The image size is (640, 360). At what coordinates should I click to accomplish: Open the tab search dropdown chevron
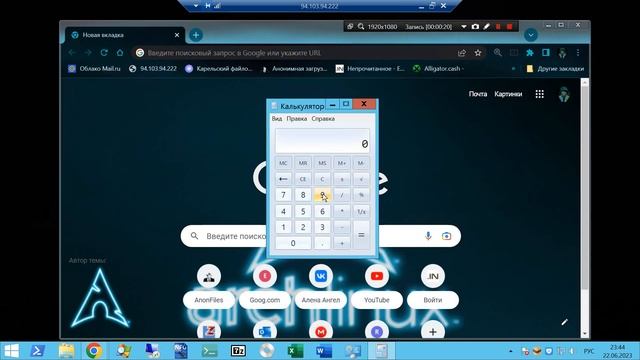click(x=531, y=35)
